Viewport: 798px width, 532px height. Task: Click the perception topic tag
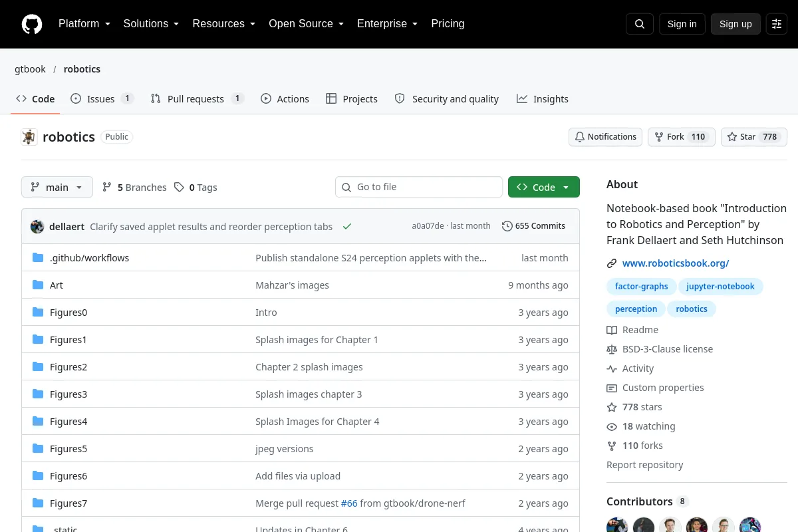pyautogui.click(x=636, y=309)
